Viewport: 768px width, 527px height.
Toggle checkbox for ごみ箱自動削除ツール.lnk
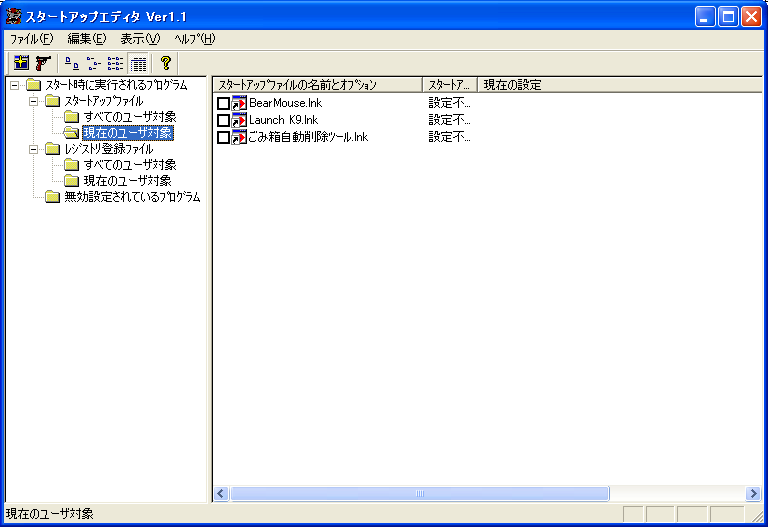pyautogui.click(x=223, y=137)
